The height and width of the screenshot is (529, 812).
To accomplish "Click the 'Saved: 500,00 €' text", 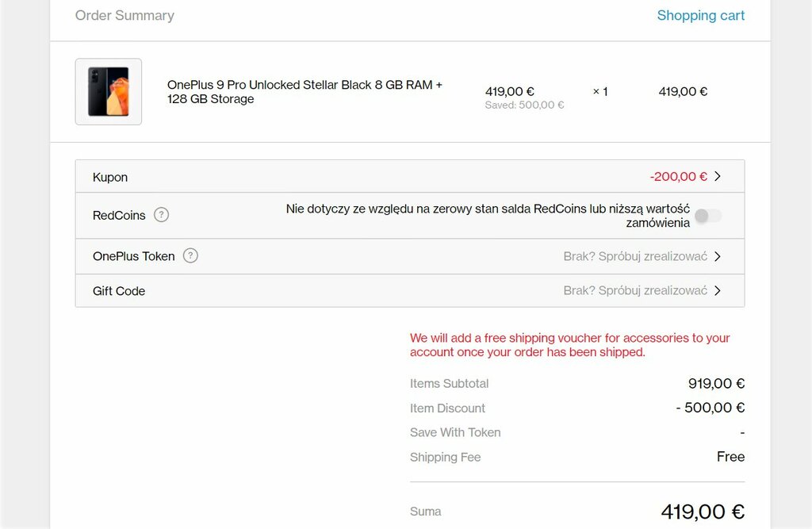I will click(x=524, y=105).
